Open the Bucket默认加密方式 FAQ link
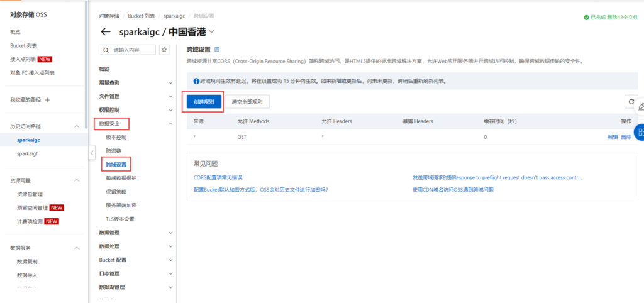 coord(261,190)
